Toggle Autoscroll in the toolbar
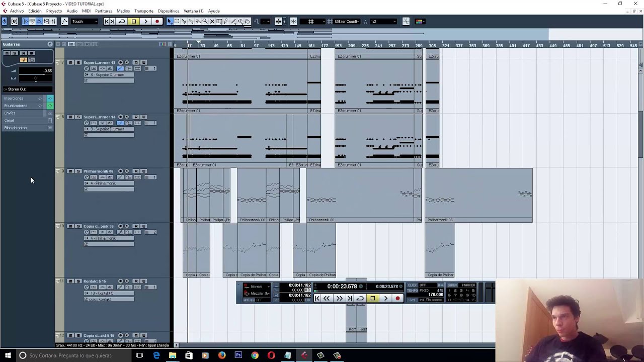The width and height of the screenshot is (644, 362). 278,21
